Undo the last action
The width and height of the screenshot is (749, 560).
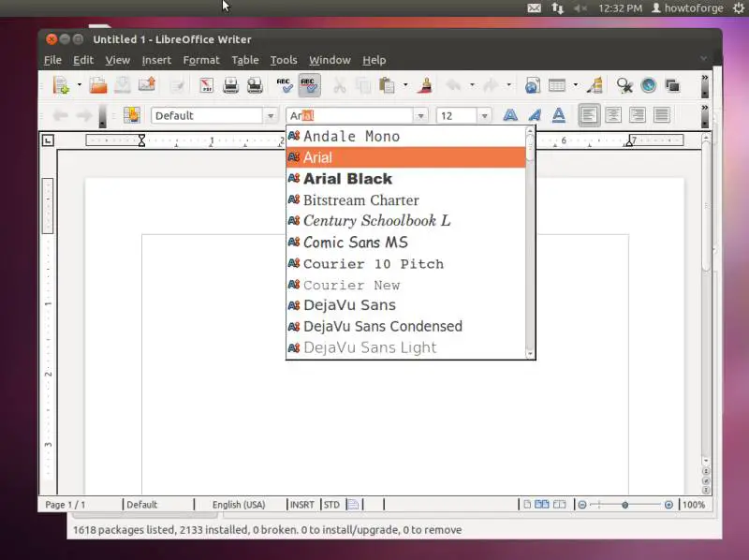[453, 85]
